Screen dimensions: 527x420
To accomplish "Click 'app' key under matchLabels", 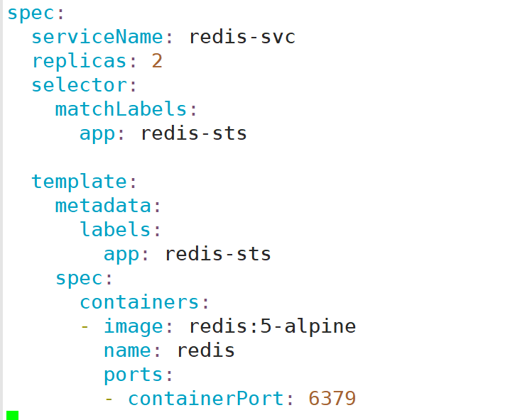I will tap(97, 135).
